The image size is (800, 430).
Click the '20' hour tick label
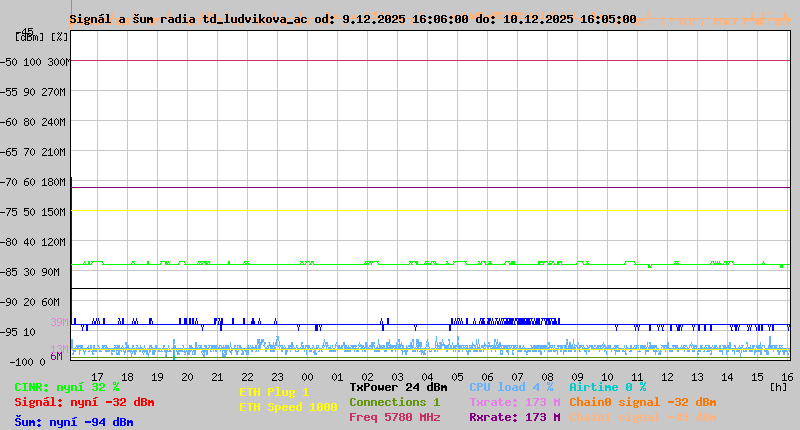click(x=187, y=377)
